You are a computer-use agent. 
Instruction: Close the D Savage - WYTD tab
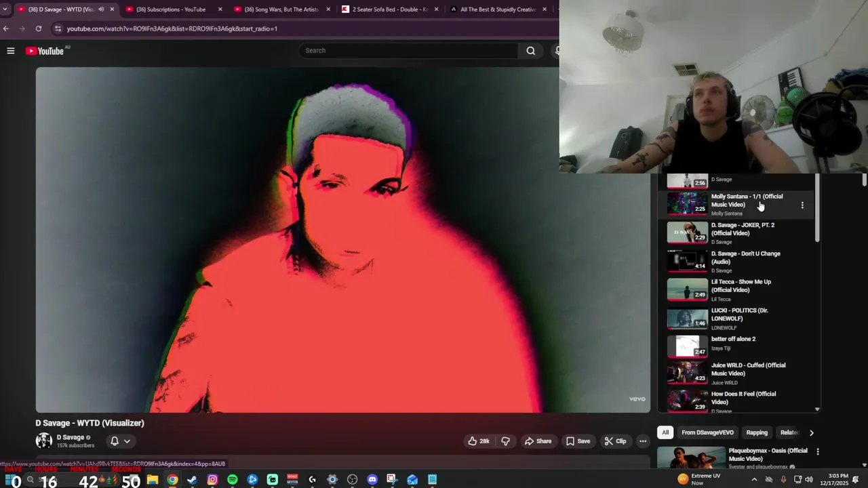pos(112,9)
